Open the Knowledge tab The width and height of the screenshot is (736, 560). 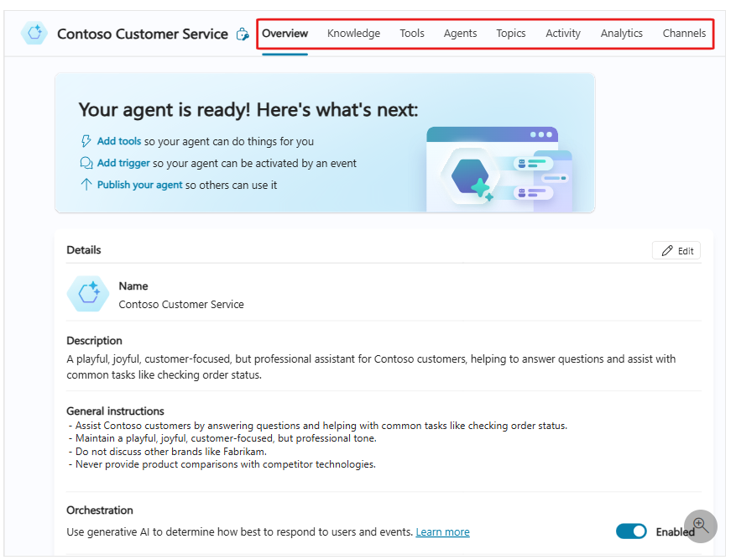(x=353, y=34)
